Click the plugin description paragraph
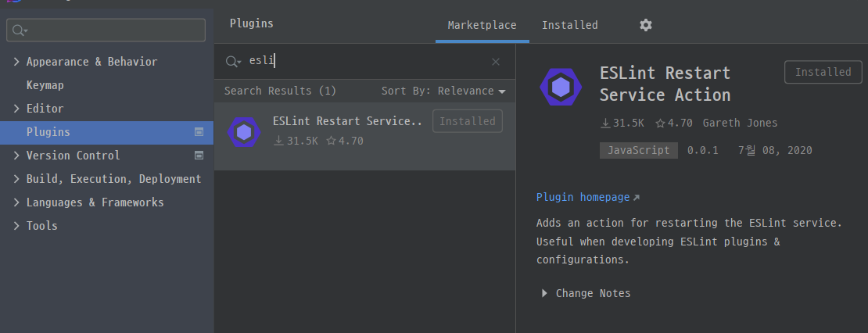Viewport: 868px width, 333px height. [689, 242]
